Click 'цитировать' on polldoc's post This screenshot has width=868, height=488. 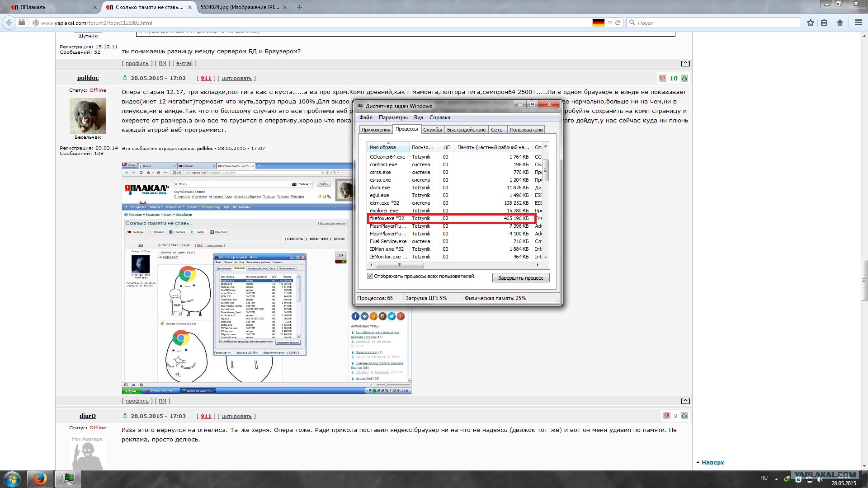pos(236,78)
